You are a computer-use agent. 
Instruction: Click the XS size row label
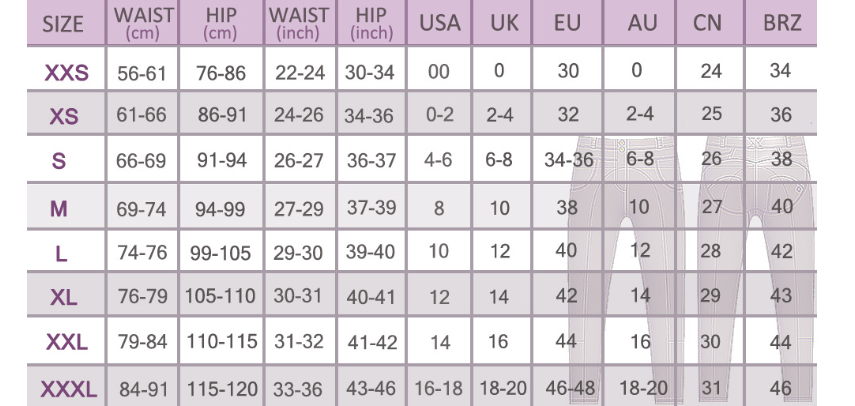click(64, 117)
